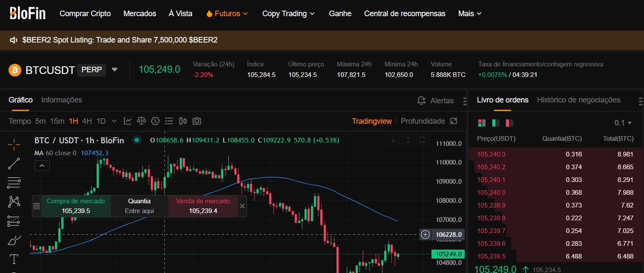
Task: Click Venda de mercado button
Action: (x=203, y=206)
